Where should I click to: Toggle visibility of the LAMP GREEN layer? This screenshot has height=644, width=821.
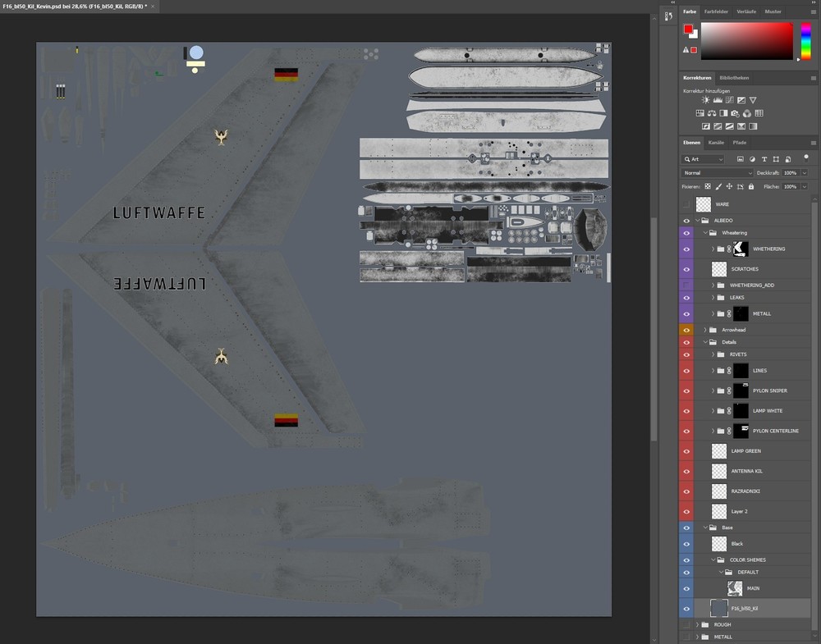[x=686, y=450]
